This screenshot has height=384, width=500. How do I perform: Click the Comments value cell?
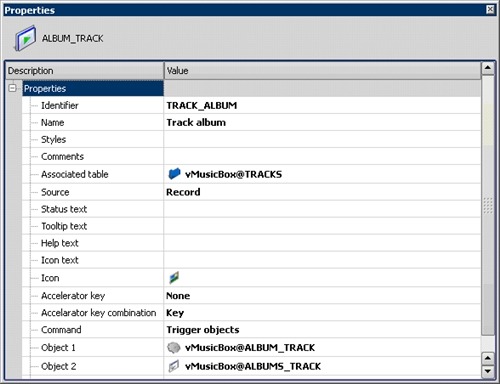tap(322, 156)
